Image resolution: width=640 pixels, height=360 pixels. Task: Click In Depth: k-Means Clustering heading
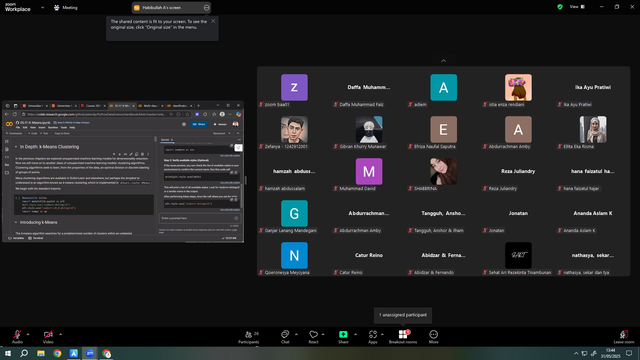[x=49, y=147]
